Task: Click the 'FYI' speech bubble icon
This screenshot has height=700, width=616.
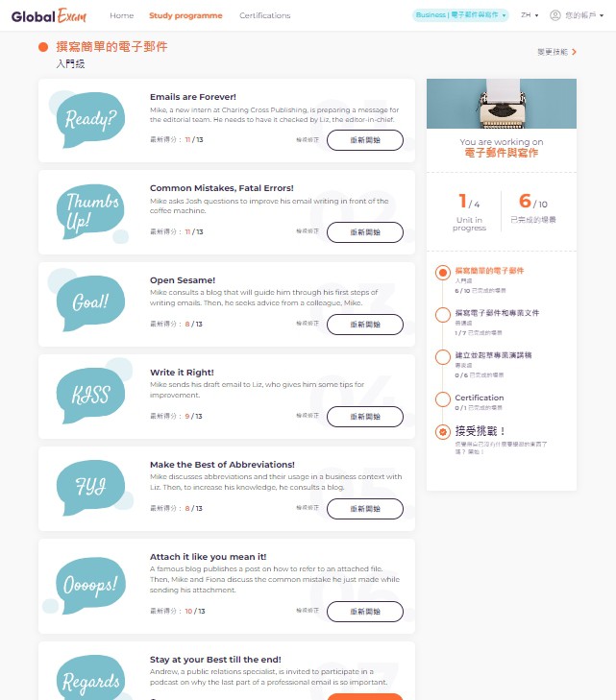Action: tap(92, 487)
